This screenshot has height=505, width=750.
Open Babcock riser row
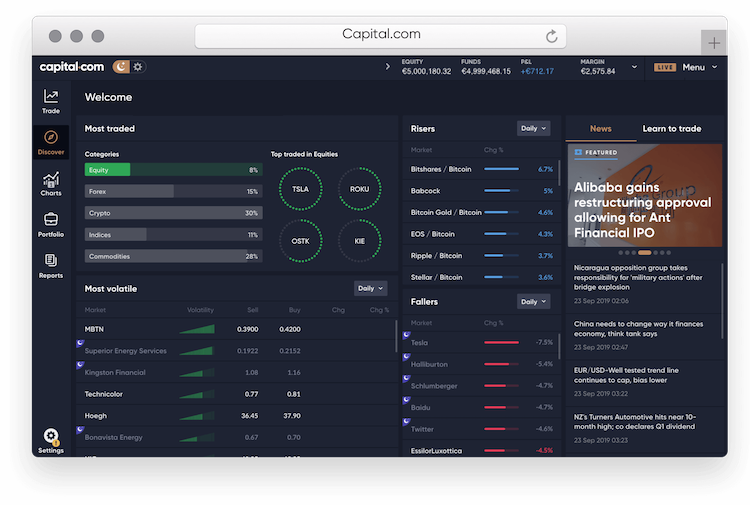(x=481, y=190)
